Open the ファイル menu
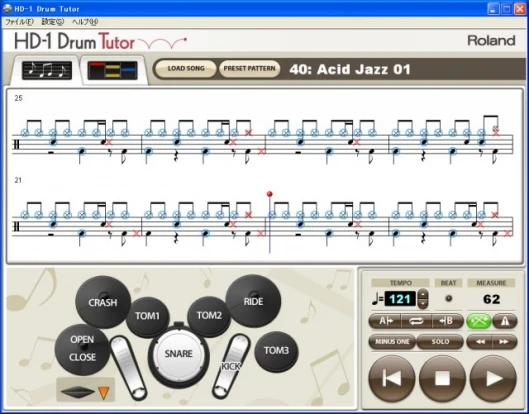The image size is (529, 414). [19, 22]
